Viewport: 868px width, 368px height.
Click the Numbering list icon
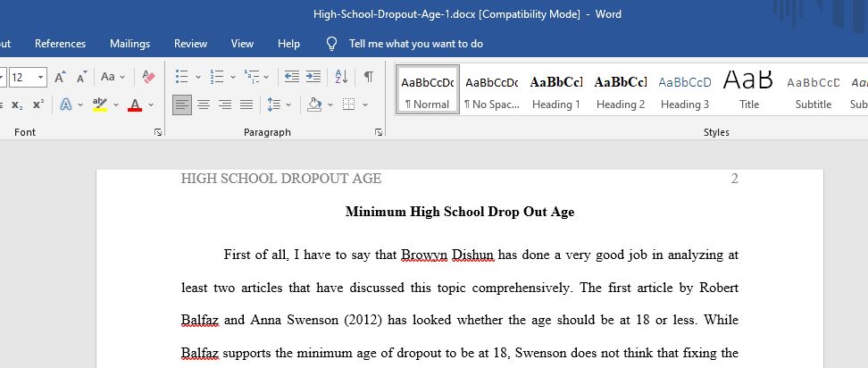[x=216, y=77]
